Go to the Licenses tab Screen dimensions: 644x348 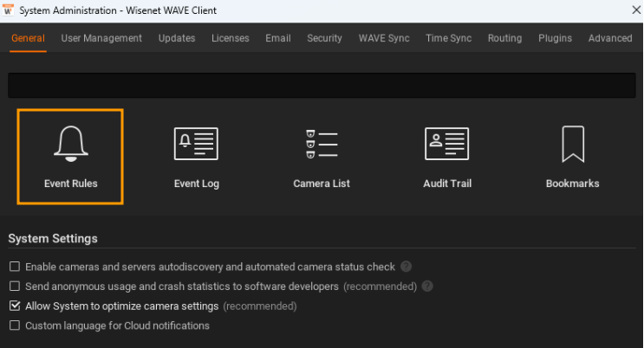231,38
